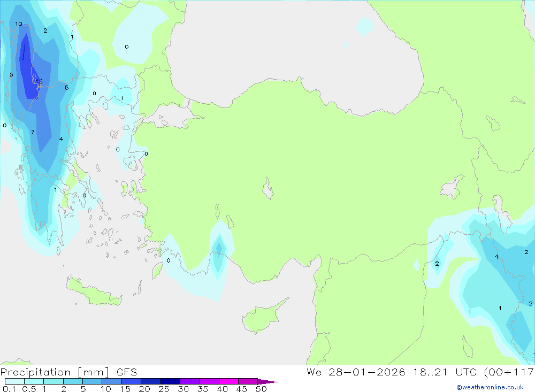Click the date label 'We 28-01-2026 18..21 UTC'
Viewport: 535px width, 392px height.
point(392,372)
